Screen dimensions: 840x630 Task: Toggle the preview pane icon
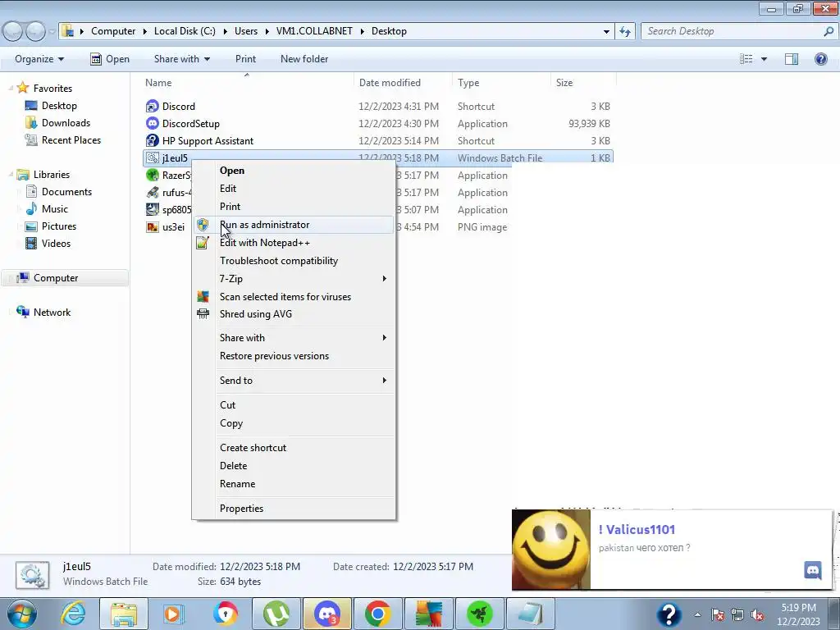(792, 59)
